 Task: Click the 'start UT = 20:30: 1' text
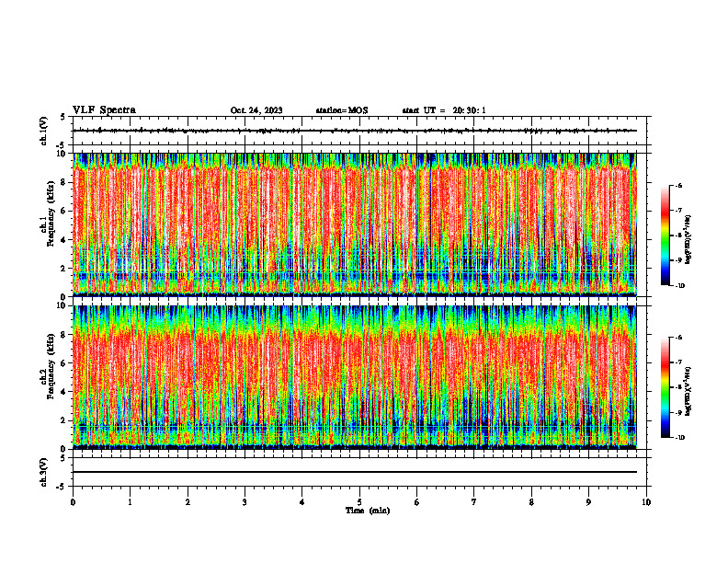pos(444,110)
